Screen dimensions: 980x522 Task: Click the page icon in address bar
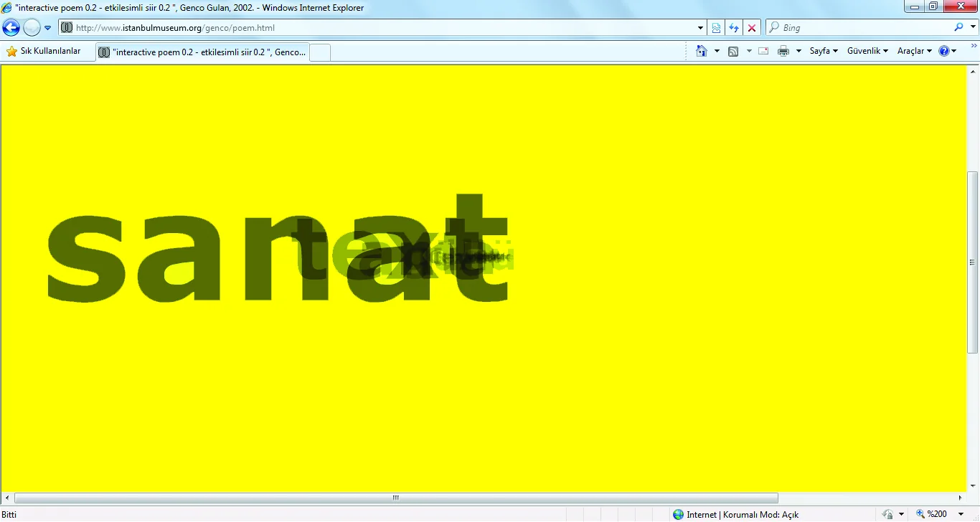pos(67,28)
